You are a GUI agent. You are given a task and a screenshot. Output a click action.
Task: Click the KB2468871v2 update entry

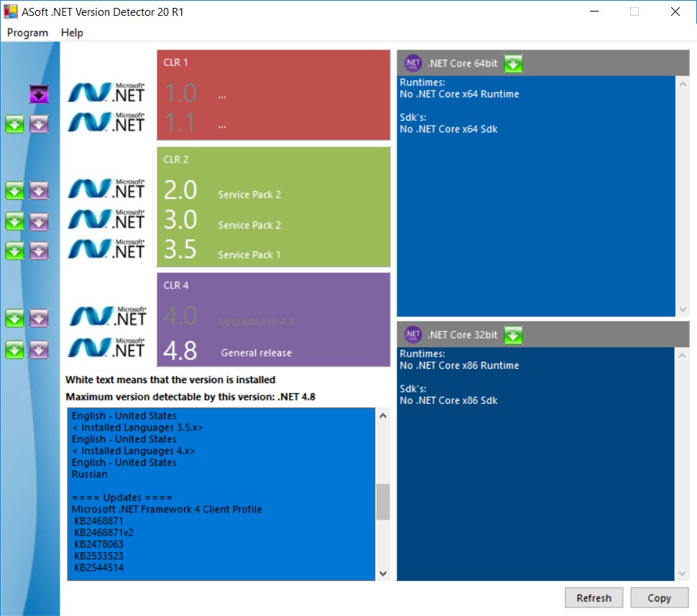point(103,533)
